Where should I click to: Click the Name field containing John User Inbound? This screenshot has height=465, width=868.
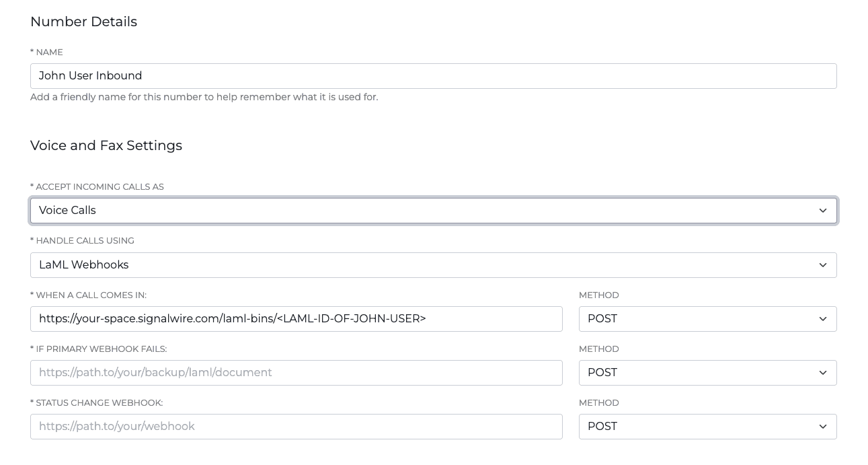(433, 76)
